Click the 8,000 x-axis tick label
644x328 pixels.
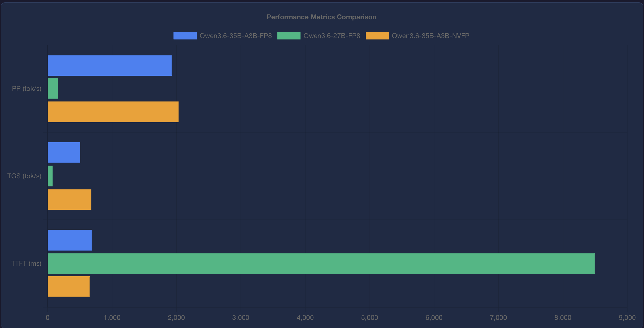(x=563, y=318)
